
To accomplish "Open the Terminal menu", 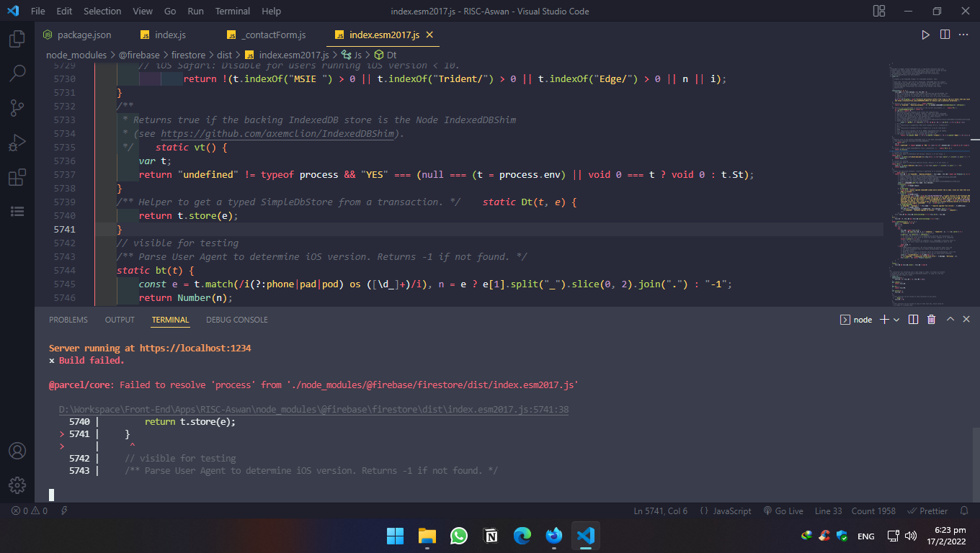I will tap(233, 11).
